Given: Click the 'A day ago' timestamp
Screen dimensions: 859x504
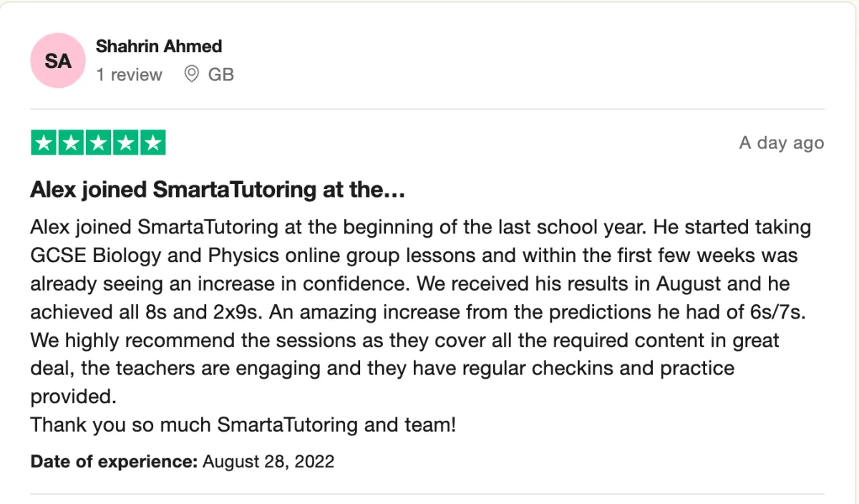Looking at the screenshot, I should 781,143.
